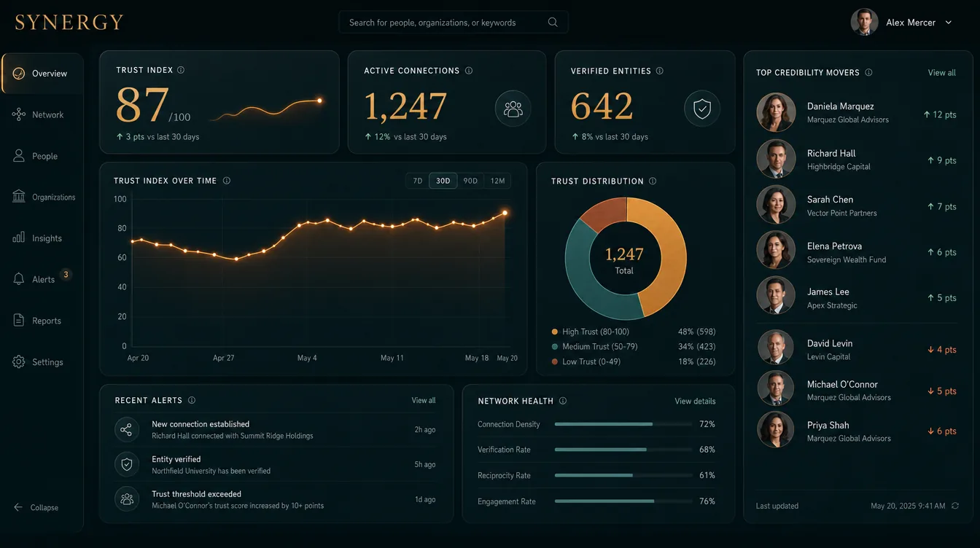
Task: Click Daniela Marquez's avatar photo
Action: [776, 112]
